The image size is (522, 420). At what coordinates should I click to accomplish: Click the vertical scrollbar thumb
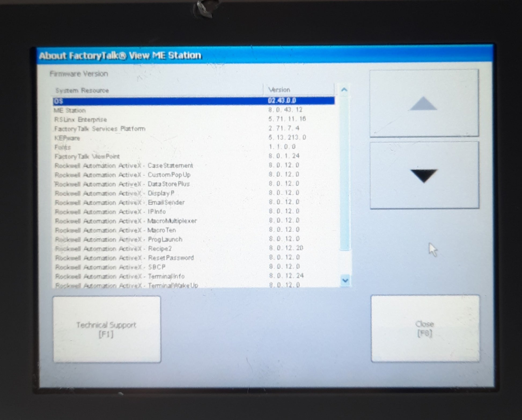click(x=345, y=173)
